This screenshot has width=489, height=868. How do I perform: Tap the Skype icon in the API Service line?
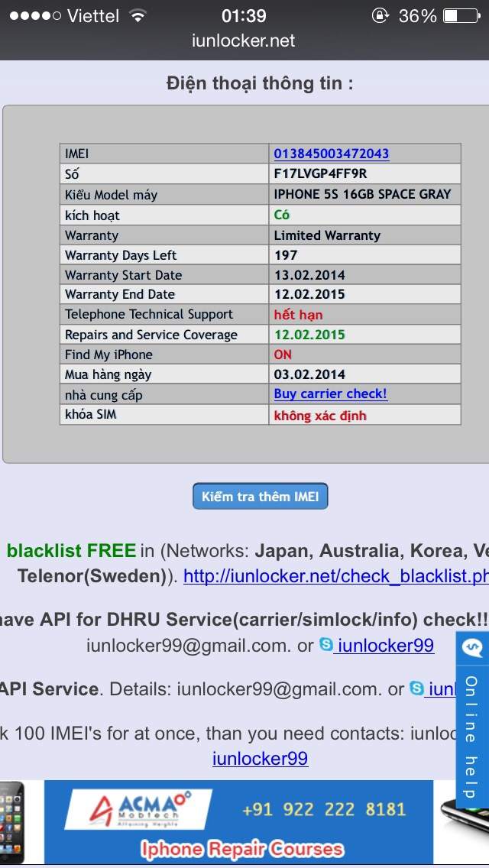416,688
